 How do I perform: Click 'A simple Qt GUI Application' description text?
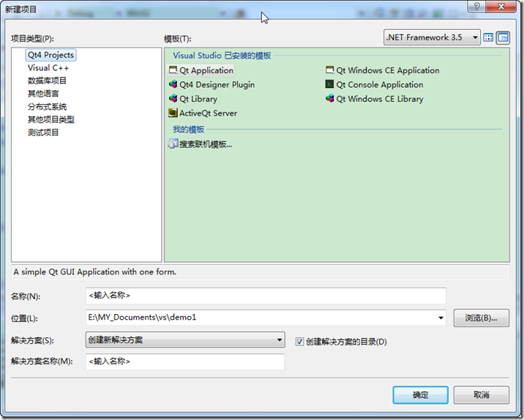point(95,272)
